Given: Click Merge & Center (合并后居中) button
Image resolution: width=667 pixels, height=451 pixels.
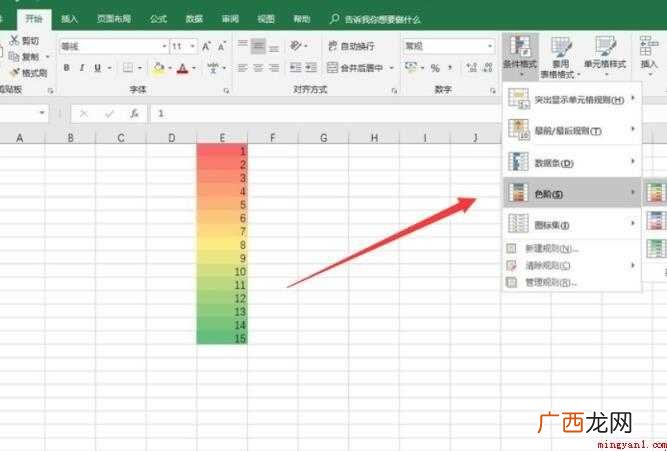Looking at the screenshot, I should [x=356, y=68].
